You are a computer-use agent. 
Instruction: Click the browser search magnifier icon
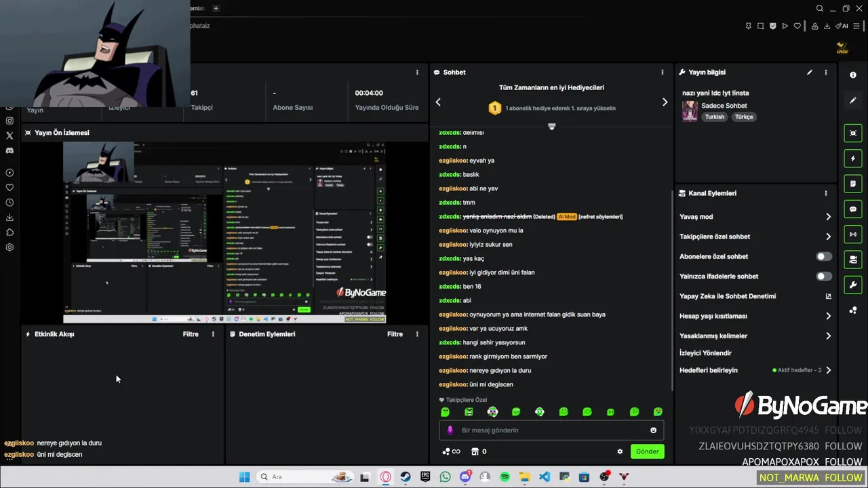coord(820,9)
